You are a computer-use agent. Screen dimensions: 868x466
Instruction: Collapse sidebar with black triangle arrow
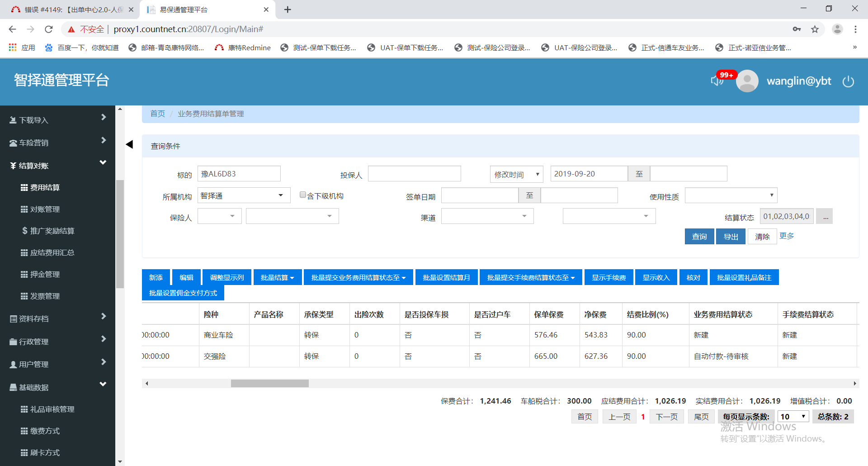click(x=129, y=144)
